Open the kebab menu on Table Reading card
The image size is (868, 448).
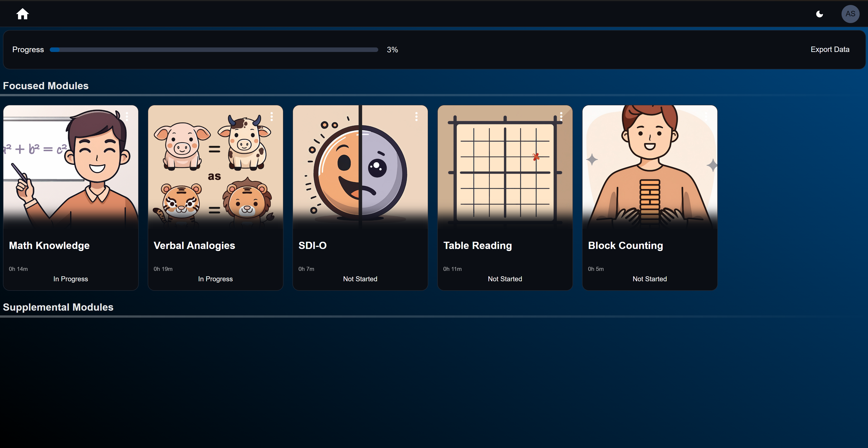561,116
